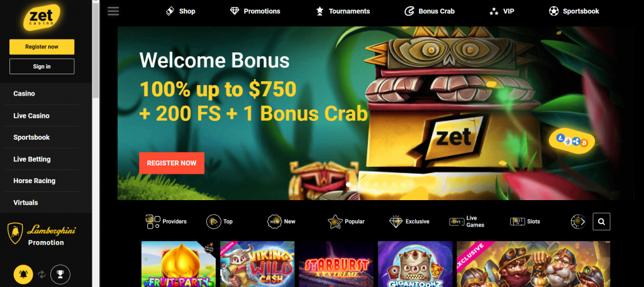The height and width of the screenshot is (287, 644).
Task: Select the Providers category icon
Action: tap(153, 222)
